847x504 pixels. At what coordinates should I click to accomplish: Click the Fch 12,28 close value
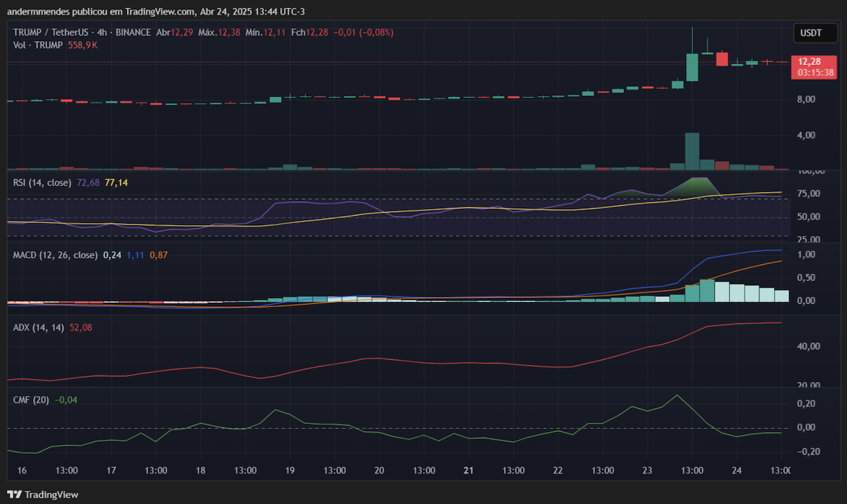tap(309, 32)
